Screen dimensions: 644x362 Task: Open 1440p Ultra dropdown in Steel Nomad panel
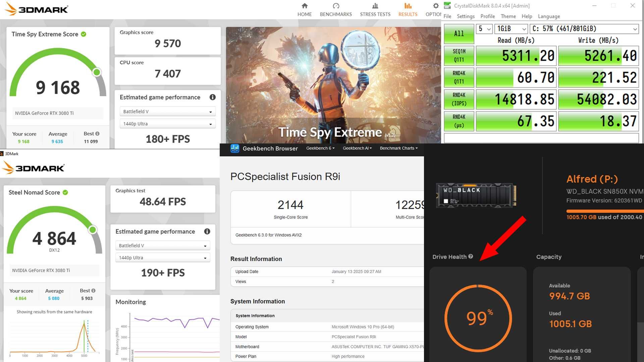point(163,258)
